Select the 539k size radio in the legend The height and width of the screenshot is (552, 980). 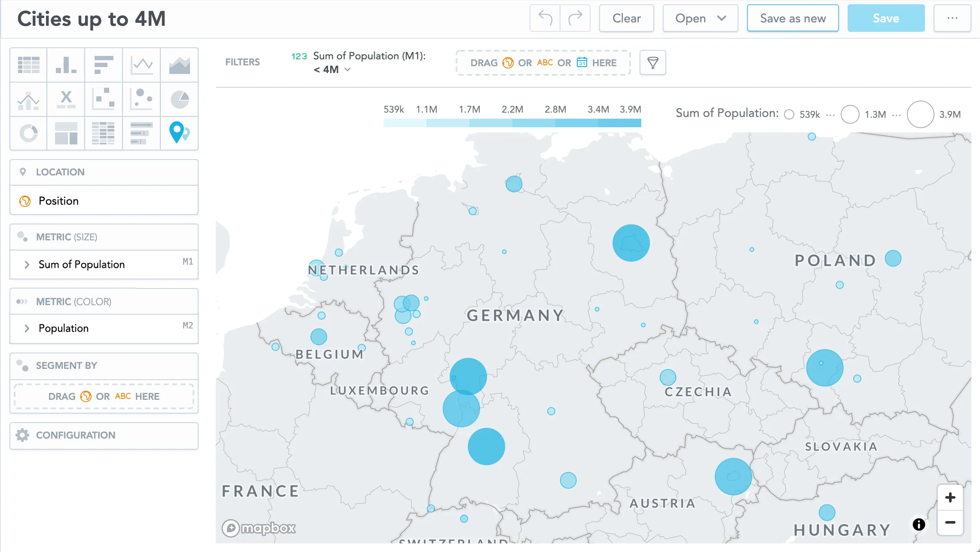[789, 114]
